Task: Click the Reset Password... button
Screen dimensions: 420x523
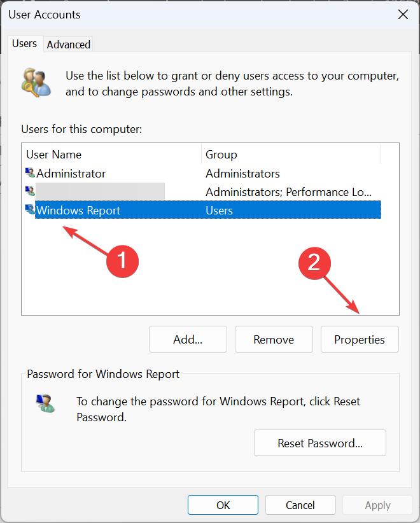Action: 320,443
